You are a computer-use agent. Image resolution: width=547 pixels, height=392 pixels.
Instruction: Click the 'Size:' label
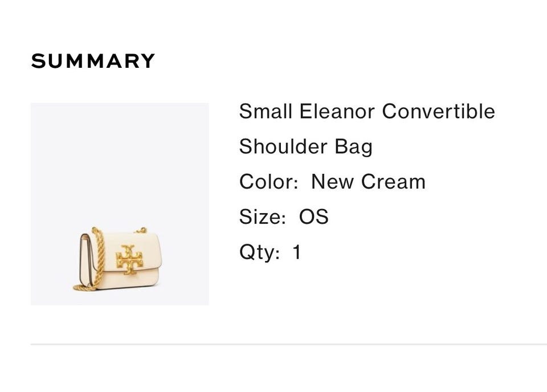262,217
